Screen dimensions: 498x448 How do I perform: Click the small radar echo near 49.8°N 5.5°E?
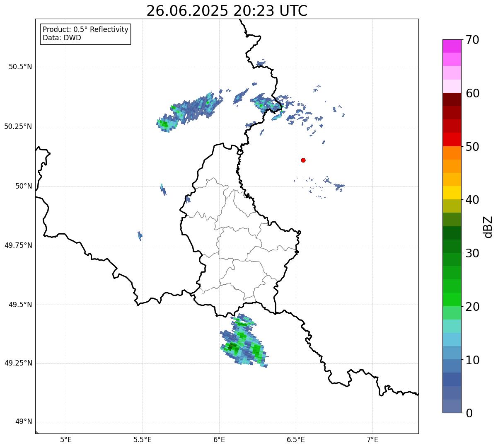coord(140,236)
